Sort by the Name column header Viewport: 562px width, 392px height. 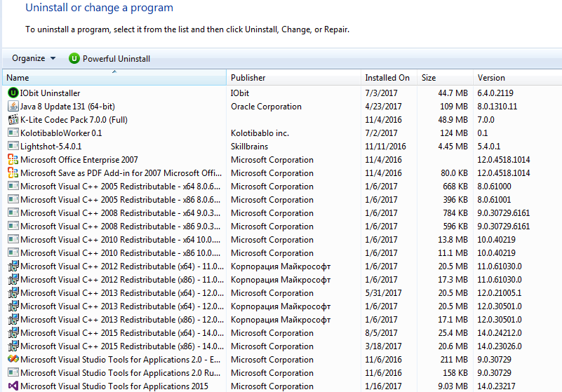point(114,78)
